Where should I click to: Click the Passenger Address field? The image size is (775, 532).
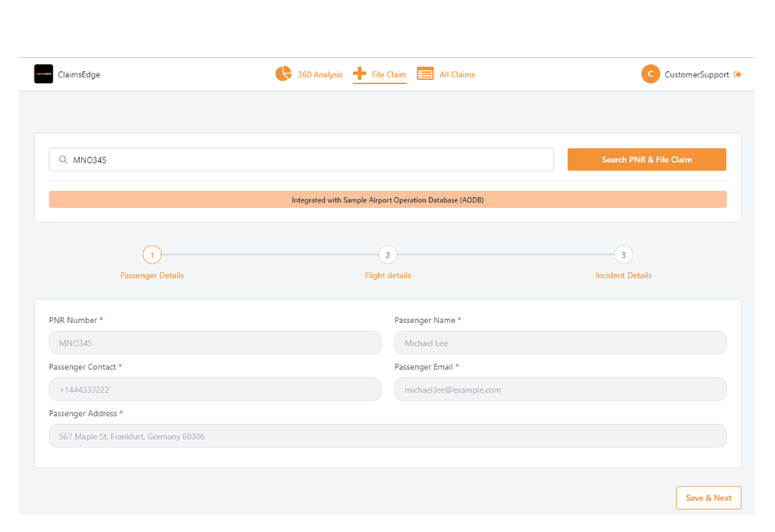387,436
